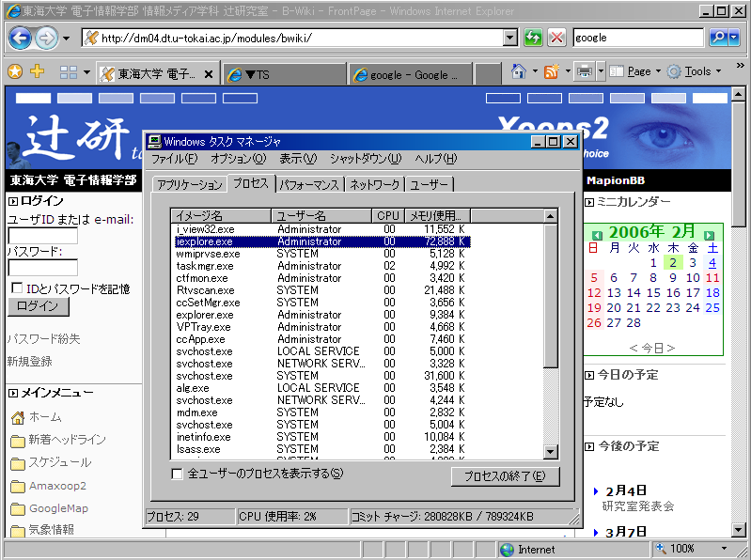
Task: Open the Tools menu in IE toolbar
Action: point(695,71)
